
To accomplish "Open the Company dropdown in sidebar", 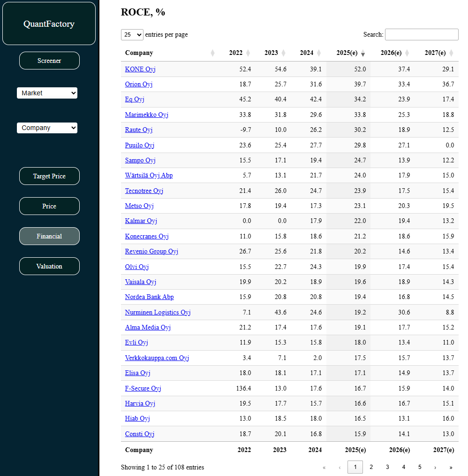I will click(47, 128).
